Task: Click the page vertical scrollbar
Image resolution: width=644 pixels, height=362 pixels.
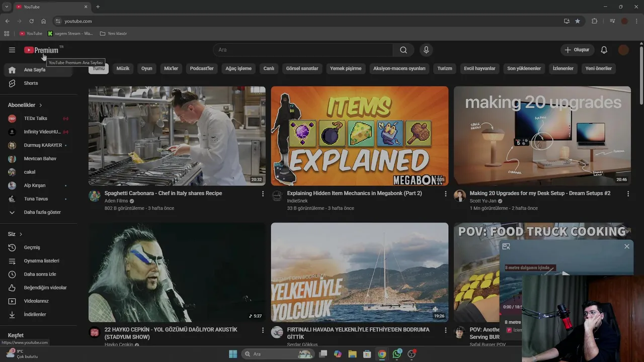Action: click(641, 75)
